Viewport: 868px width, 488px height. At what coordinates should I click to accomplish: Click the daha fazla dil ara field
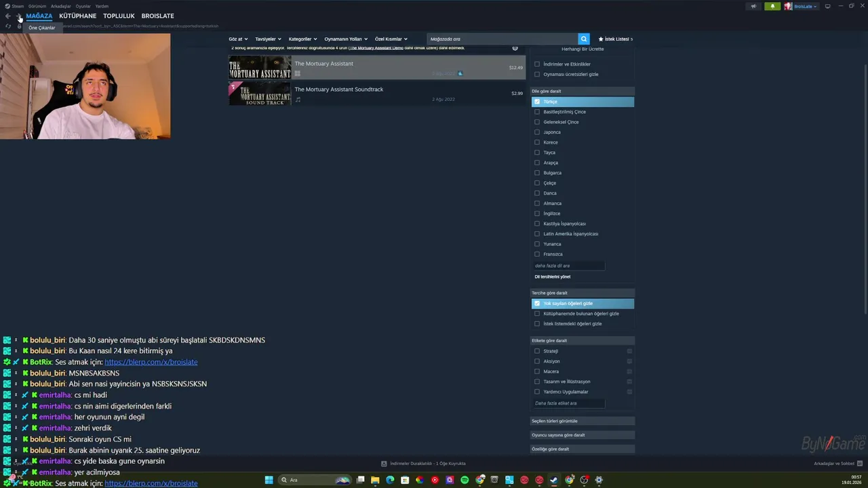coord(568,266)
